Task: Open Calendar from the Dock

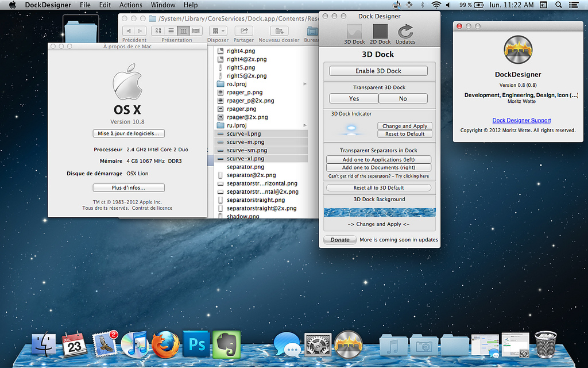Action: 74,344
